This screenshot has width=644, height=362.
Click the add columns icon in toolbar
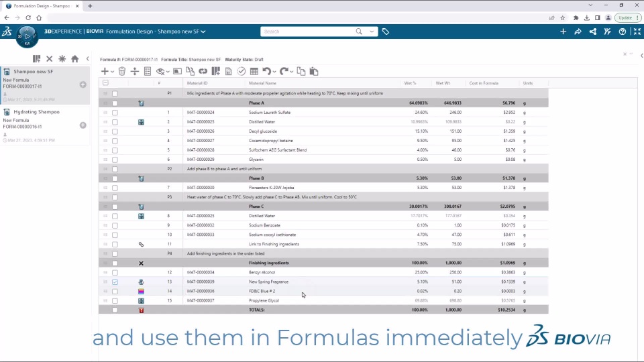pos(215,72)
